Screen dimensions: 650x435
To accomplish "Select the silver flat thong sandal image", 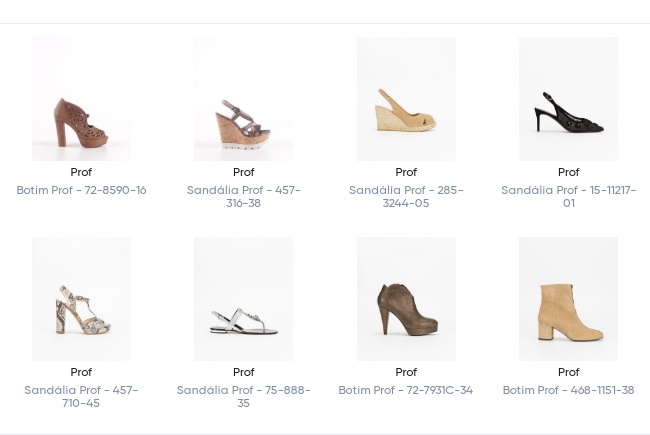I will 243,299.
